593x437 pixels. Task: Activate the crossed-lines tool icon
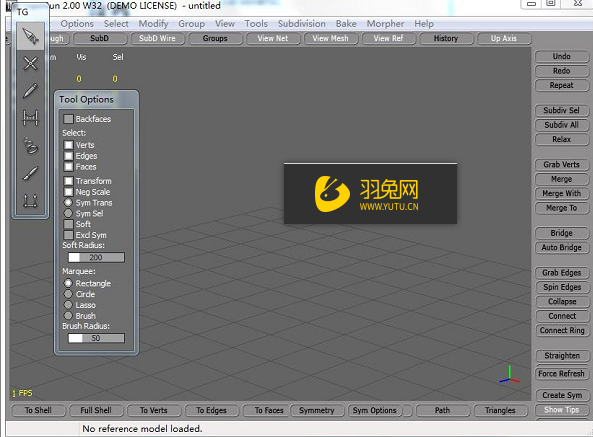coord(30,64)
